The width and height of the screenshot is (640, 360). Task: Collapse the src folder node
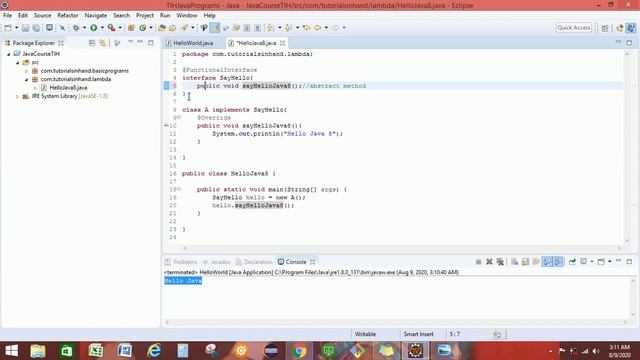point(18,62)
